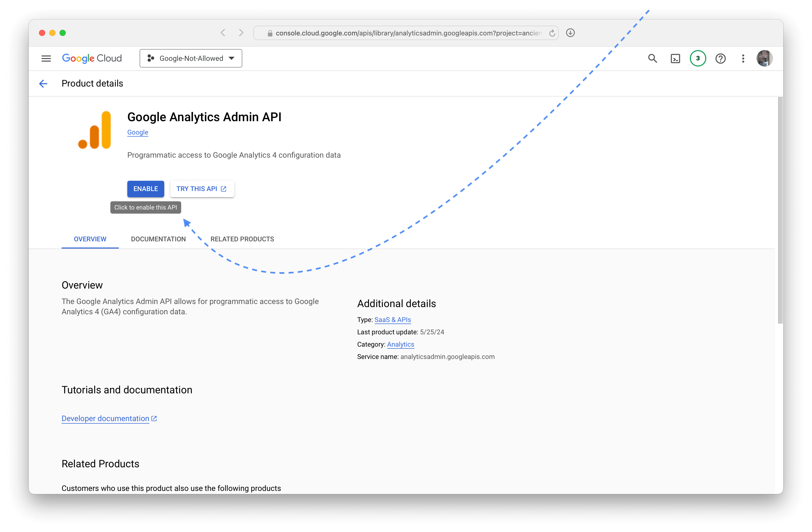Switch to the Related Products tab
The image size is (812, 532).
point(242,239)
